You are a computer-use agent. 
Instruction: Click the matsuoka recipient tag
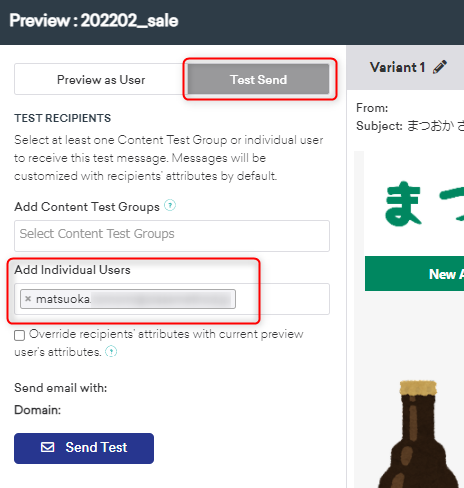point(128,299)
